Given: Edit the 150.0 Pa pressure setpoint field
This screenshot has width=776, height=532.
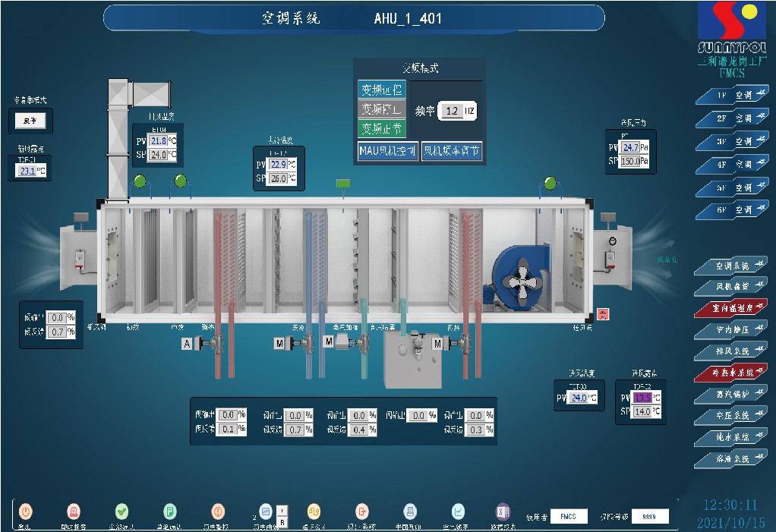Looking at the screenshot, I should click(629, 162).
